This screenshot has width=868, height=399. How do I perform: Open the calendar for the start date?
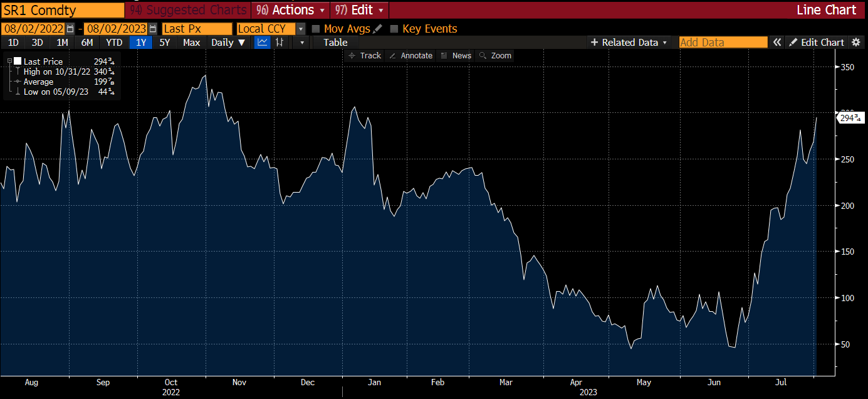(71, 28)
